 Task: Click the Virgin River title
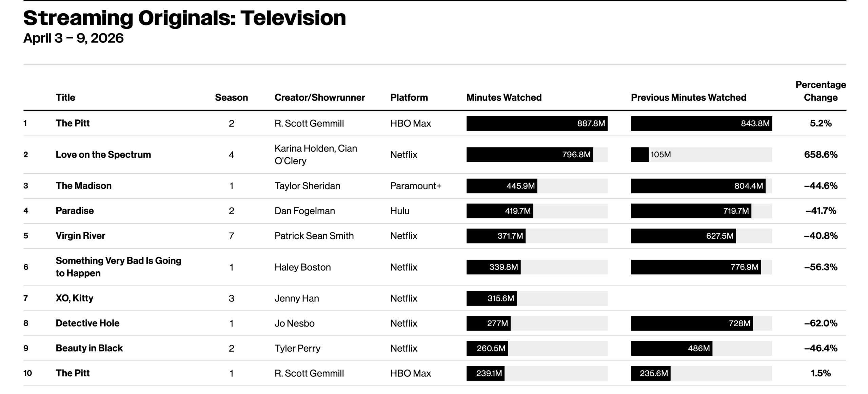coord(80,236)
